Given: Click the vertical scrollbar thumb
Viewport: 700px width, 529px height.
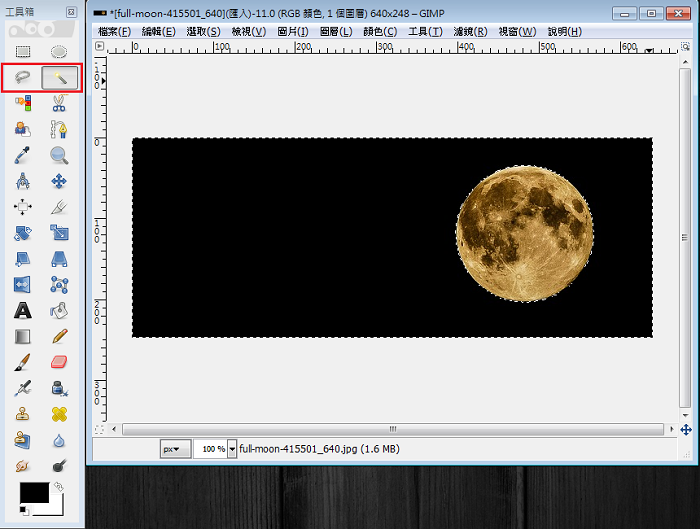Looking at the screenshot, I should 685,237.
